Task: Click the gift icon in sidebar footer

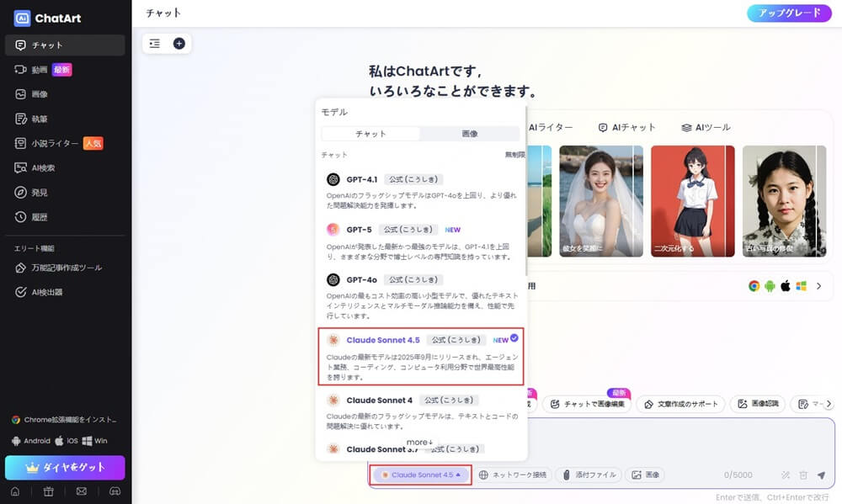Action: click(48, 491)
